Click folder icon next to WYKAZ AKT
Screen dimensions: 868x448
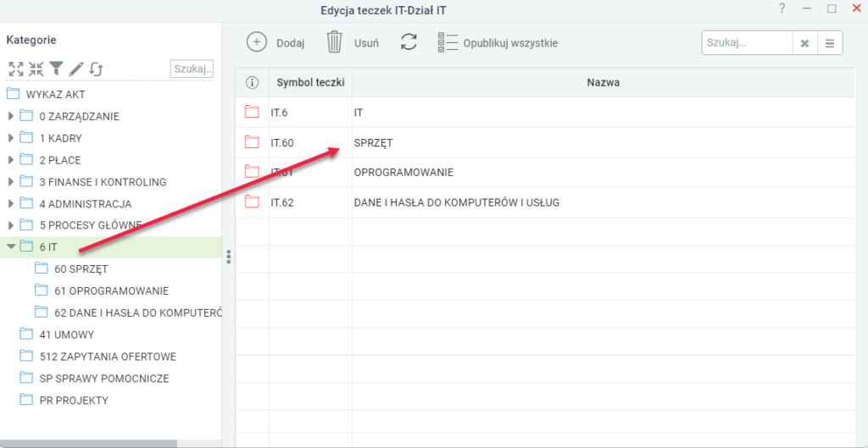coord(13,94)
